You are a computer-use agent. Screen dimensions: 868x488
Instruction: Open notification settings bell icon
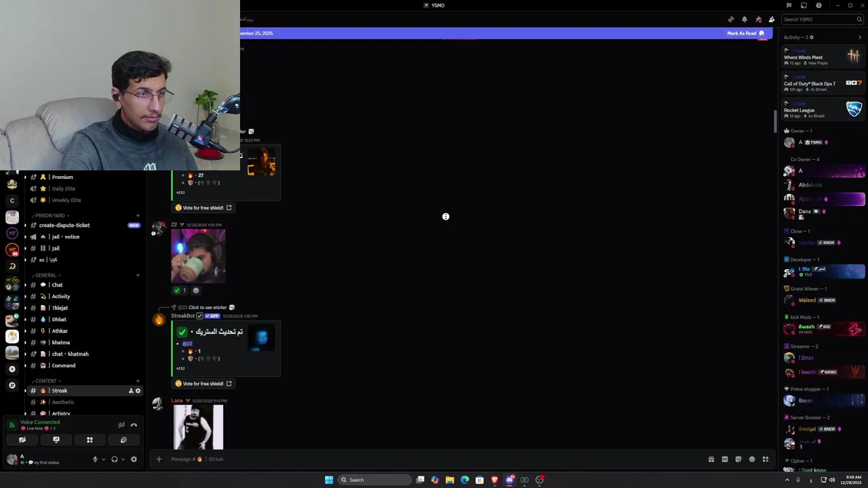(x=745, y=19)
